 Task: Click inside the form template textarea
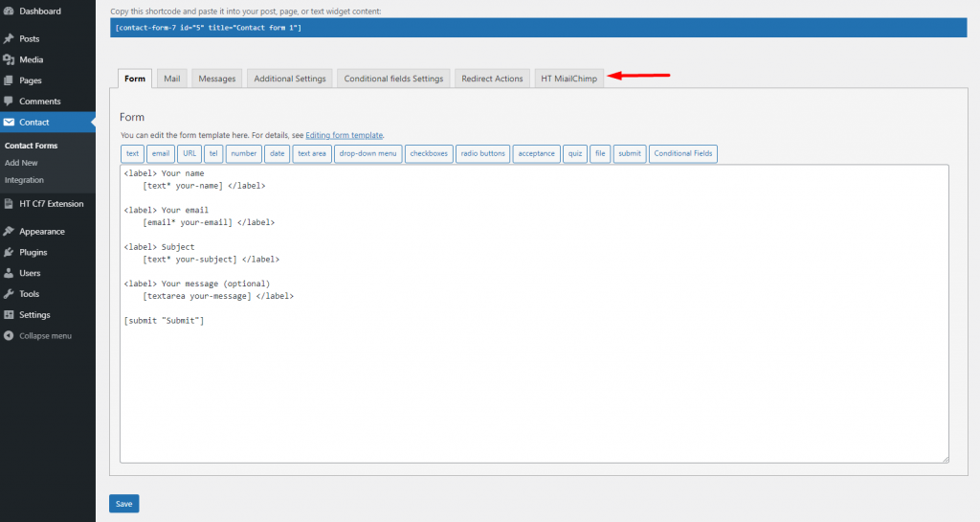533,383
